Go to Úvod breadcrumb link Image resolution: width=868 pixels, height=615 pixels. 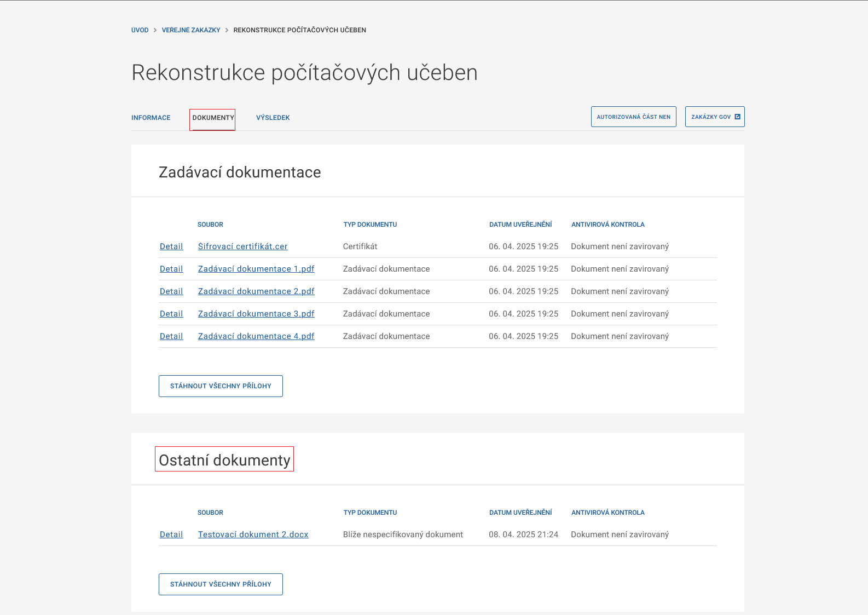pyautogui.click(x=140, y=30)
